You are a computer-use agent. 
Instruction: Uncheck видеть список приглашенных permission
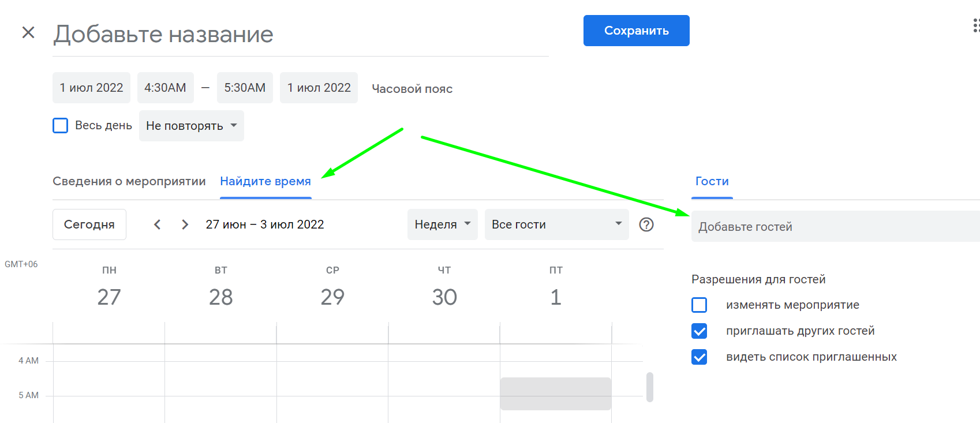699,357
